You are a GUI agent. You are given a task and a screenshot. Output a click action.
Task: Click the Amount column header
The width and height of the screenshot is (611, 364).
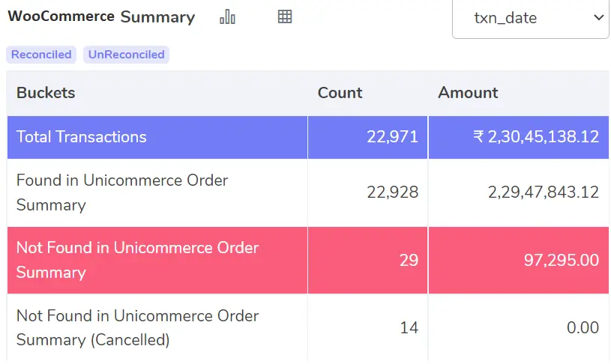[x=468, y=93]
